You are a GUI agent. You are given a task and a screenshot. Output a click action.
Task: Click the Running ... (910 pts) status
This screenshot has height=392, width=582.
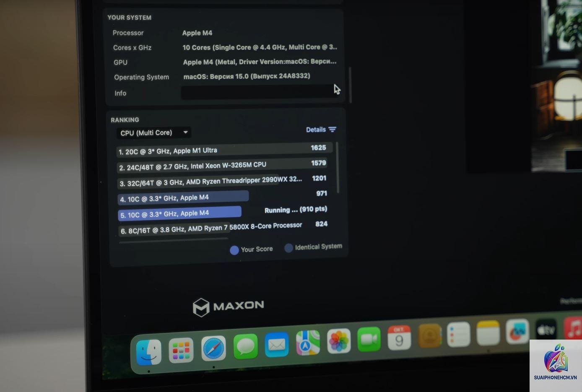[296, 210]
